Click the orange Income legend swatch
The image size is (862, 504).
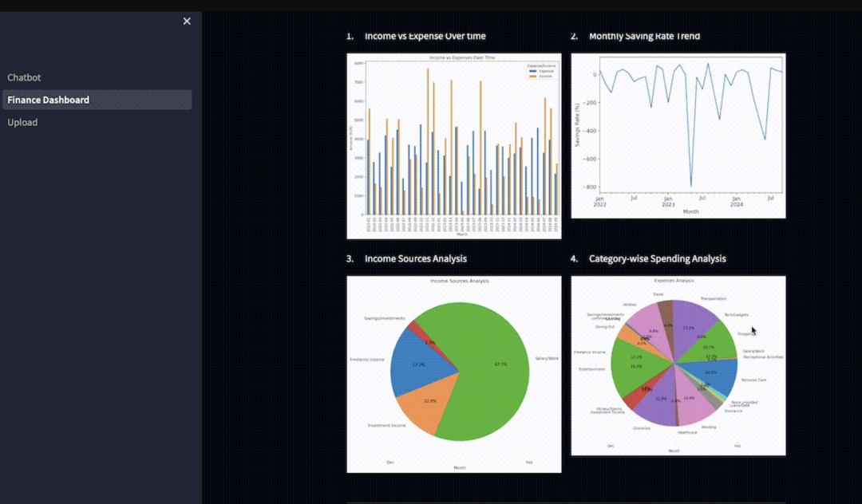click(532, 76)
